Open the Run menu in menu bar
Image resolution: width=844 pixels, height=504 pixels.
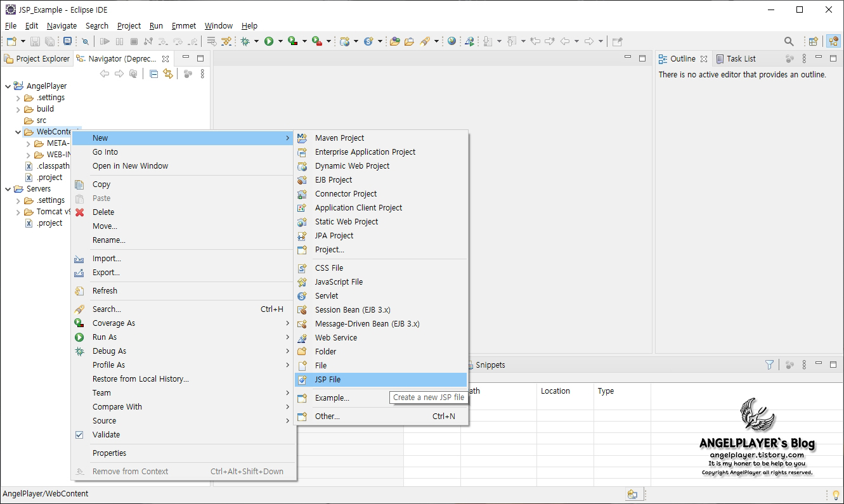pos(156,26)
